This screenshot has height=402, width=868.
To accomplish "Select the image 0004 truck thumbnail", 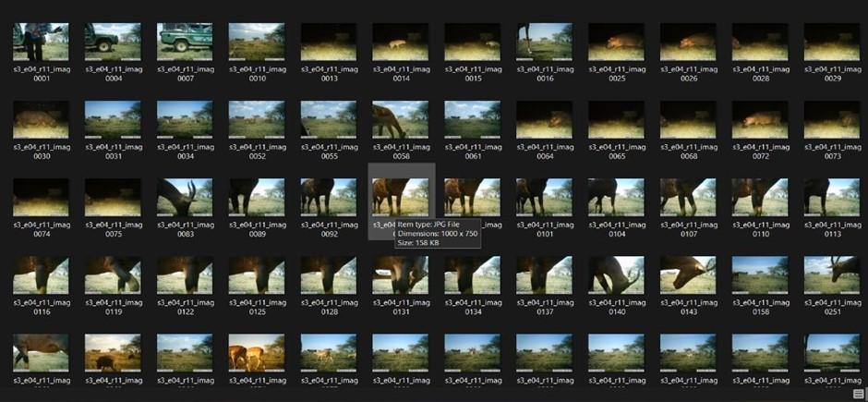I will 113,42.
